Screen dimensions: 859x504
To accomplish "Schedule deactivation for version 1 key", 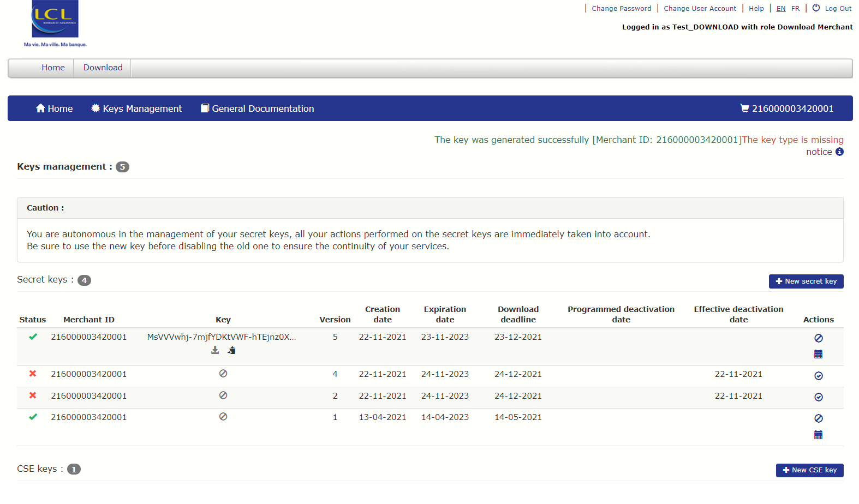I will tap(819, 435).
